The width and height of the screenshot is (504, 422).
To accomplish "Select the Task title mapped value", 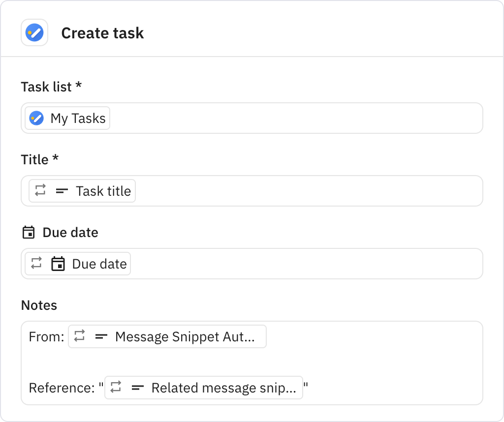I will click(x=105, y=191).
